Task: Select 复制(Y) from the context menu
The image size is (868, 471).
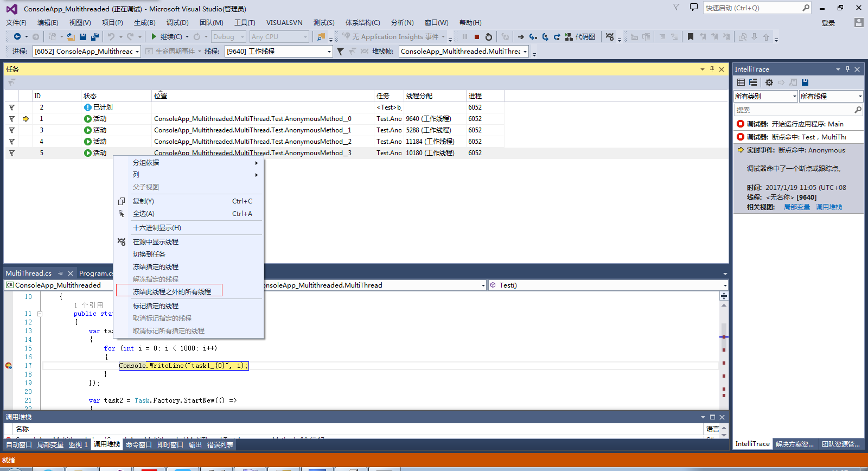Action: tap(189, 201)
